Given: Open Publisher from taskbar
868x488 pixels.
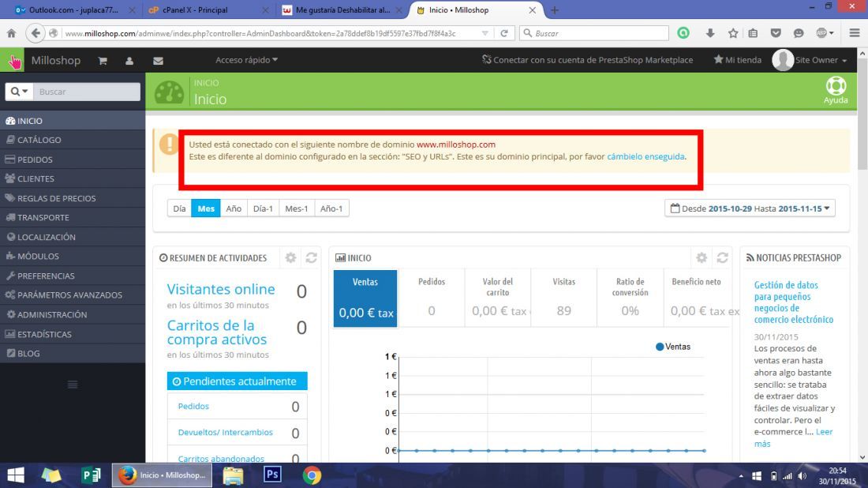Looking at the screenshot, I should pyautogui.click(x=91, y=475).
